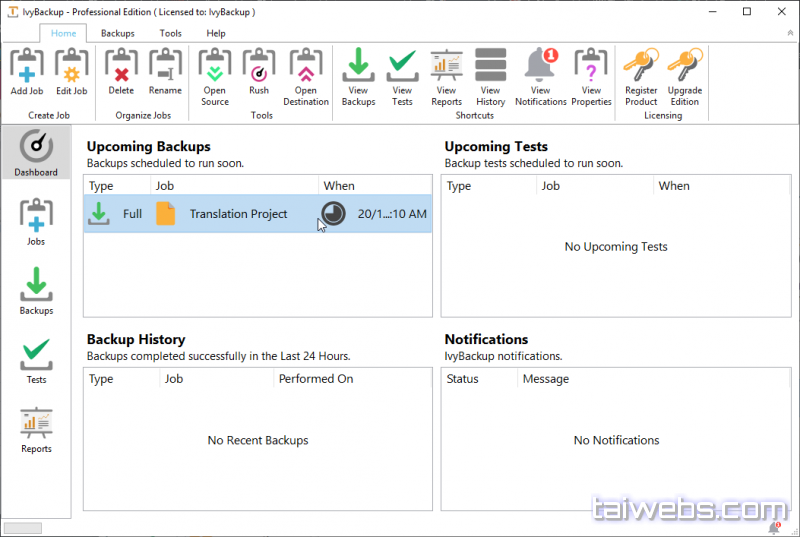Click Open Destination in ribbon
The height and width of the screenshot is (537, 800).
click(306, 77)
